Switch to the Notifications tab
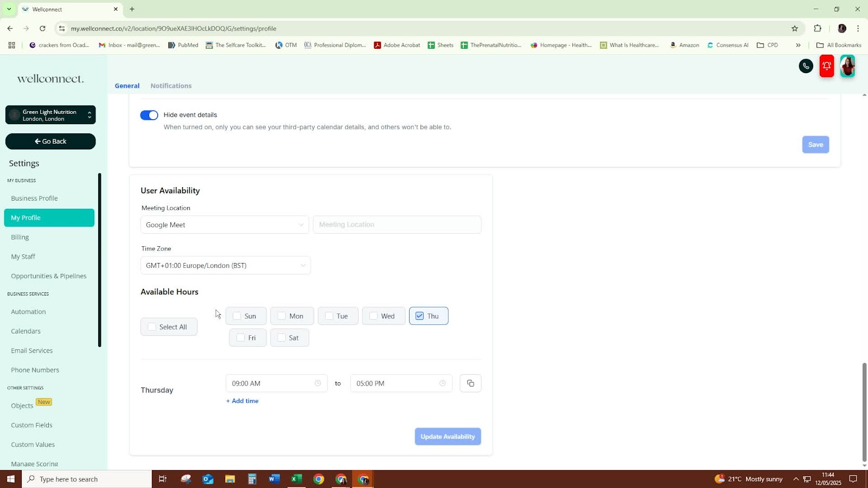 tap(171, 86)
